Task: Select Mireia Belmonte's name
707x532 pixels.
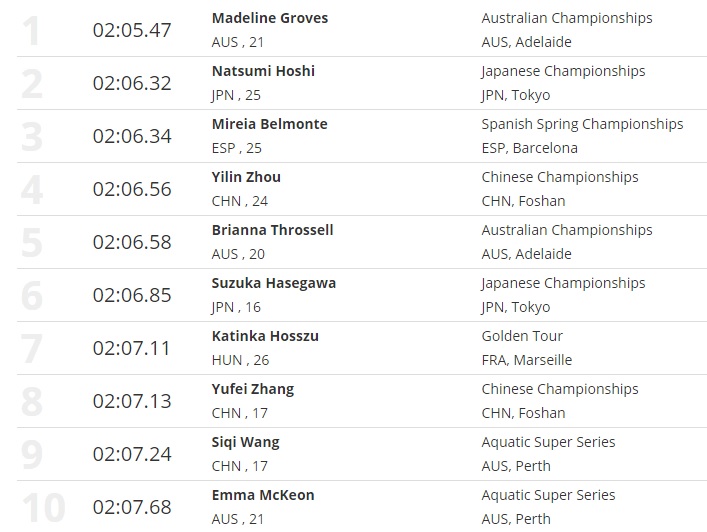Action: [269, 124]
